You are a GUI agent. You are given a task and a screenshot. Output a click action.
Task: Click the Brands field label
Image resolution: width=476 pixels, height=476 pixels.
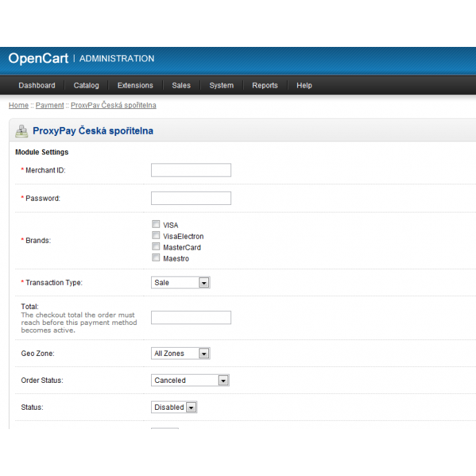point(38,241)
